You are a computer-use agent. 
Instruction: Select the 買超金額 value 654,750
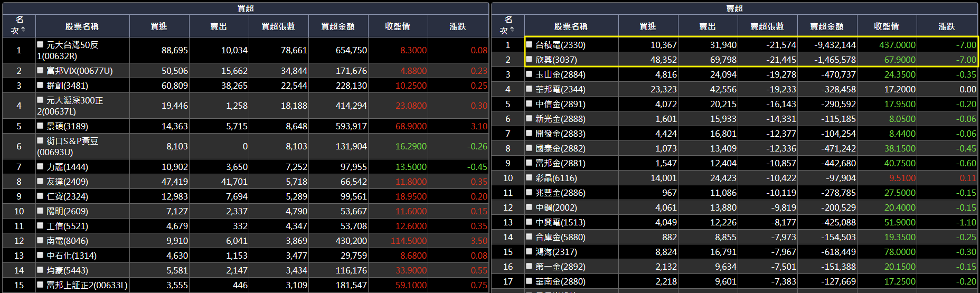[351, 50]
